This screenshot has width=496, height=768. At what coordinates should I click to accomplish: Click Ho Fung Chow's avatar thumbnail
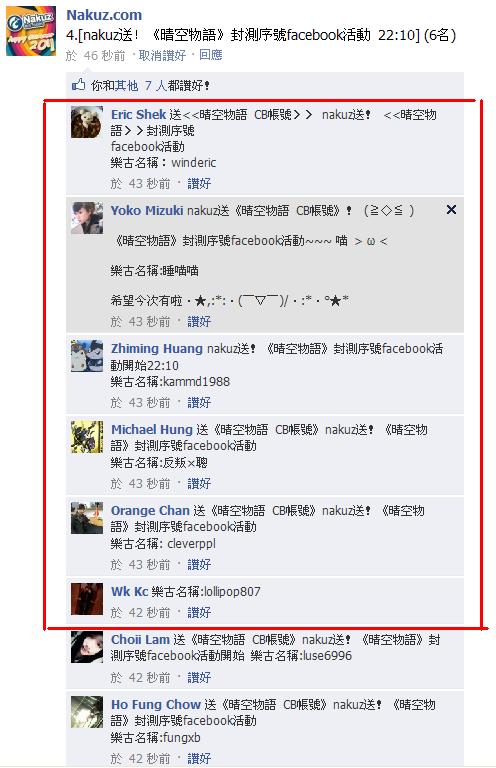click(87, 712)
